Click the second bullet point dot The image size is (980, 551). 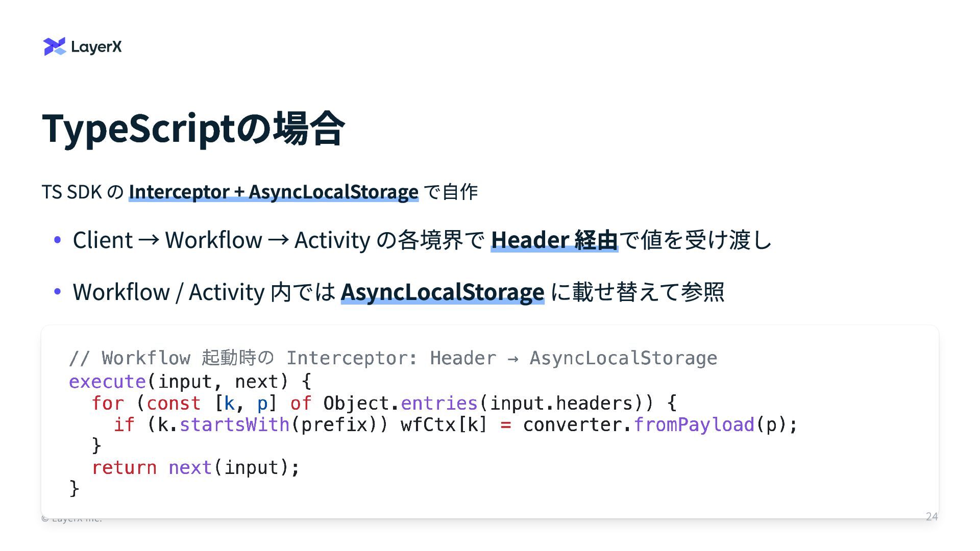pyautogui.click(x=58, y=292)
